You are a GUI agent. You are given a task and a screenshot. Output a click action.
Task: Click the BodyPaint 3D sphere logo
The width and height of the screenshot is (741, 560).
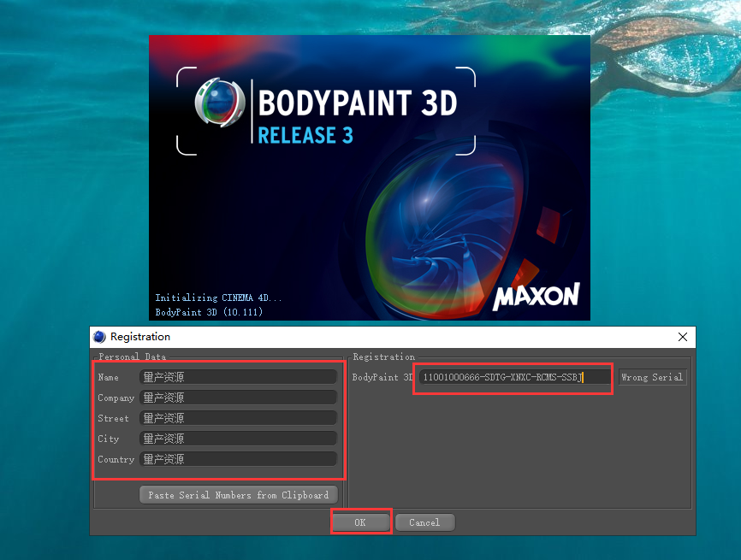coord(220,103)
